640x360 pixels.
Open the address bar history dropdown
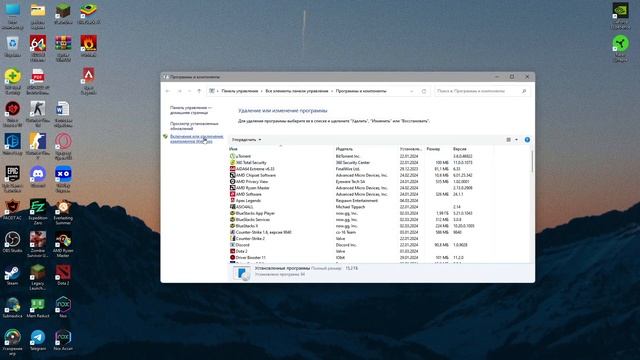411,91
